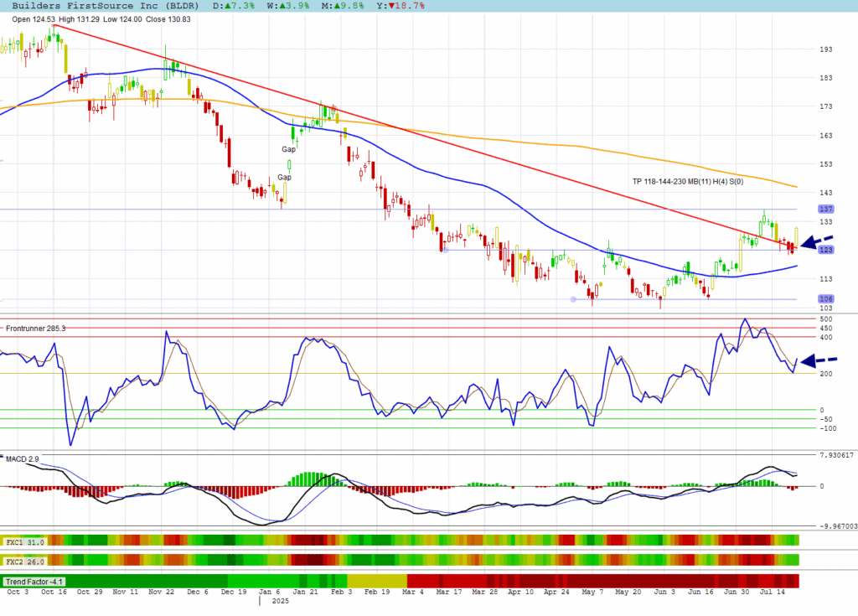858x616 pixels.
Task: Click the MACD 2.9 indicator label
Action: [x=23, y=458]
